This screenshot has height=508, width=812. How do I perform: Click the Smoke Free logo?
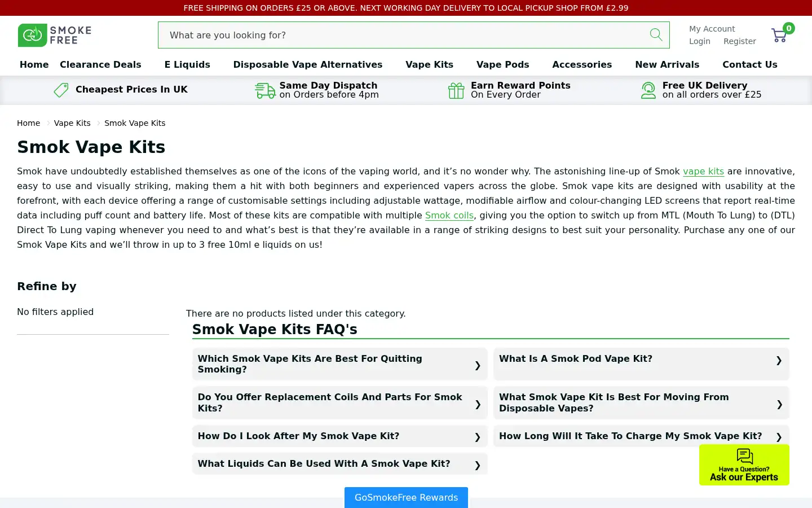(55, 35)
